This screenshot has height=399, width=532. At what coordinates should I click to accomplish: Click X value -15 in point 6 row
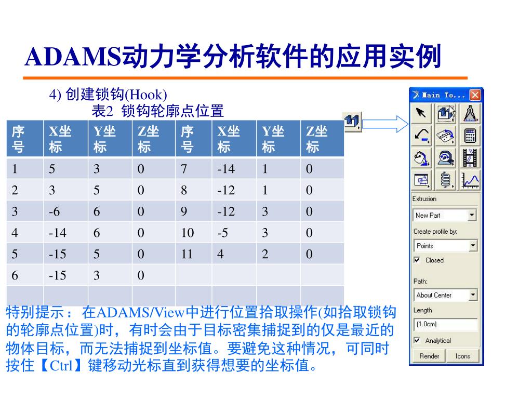click(58, 275)
